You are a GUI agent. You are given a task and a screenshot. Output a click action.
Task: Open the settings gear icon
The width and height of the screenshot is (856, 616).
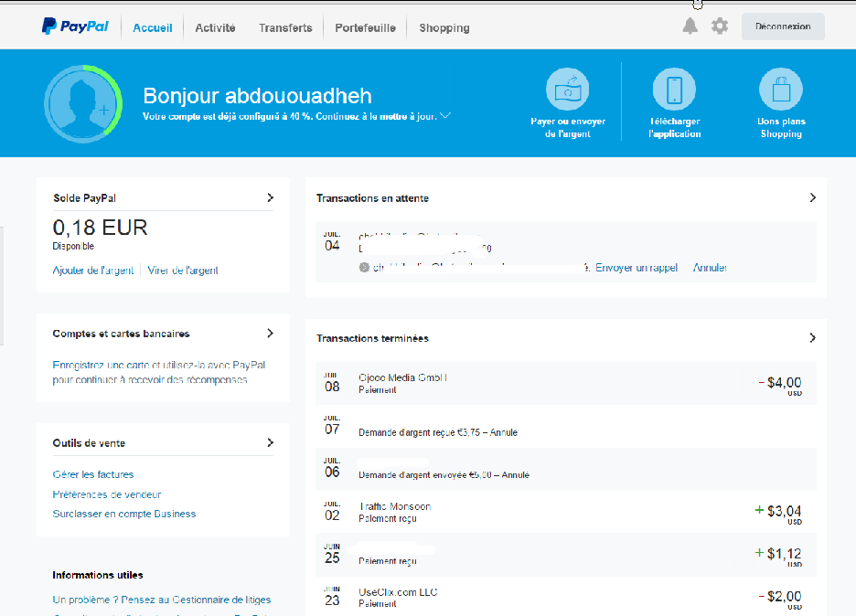(x=720, y=26)
